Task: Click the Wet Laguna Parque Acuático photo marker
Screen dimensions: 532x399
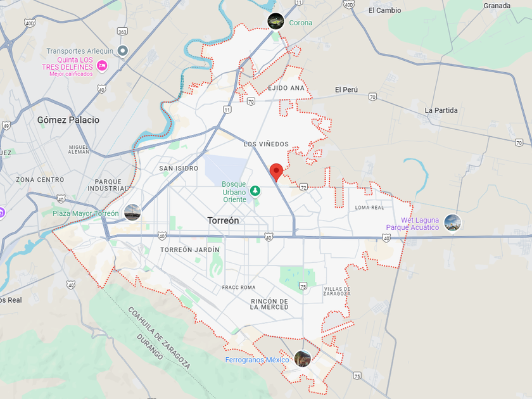Action: [x=453, y=223]
